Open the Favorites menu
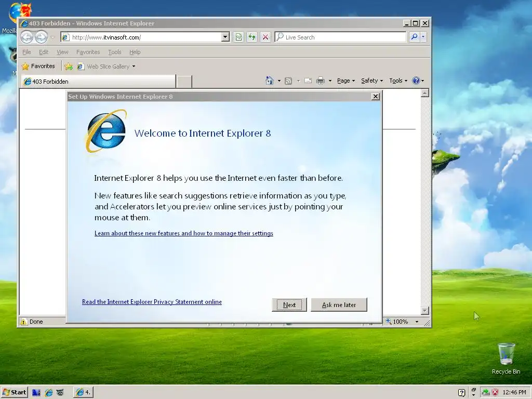 [x=88, y=52]
